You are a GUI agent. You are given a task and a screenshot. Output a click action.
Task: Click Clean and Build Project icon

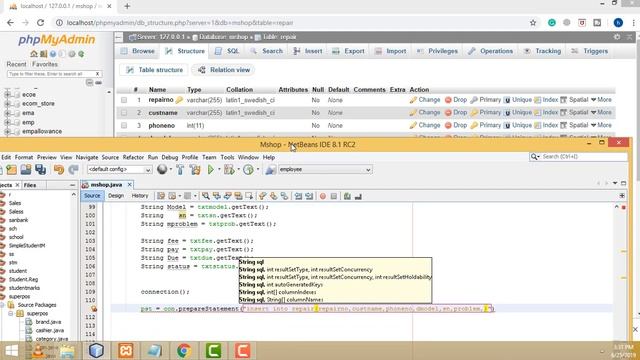[x=195, y=169]
